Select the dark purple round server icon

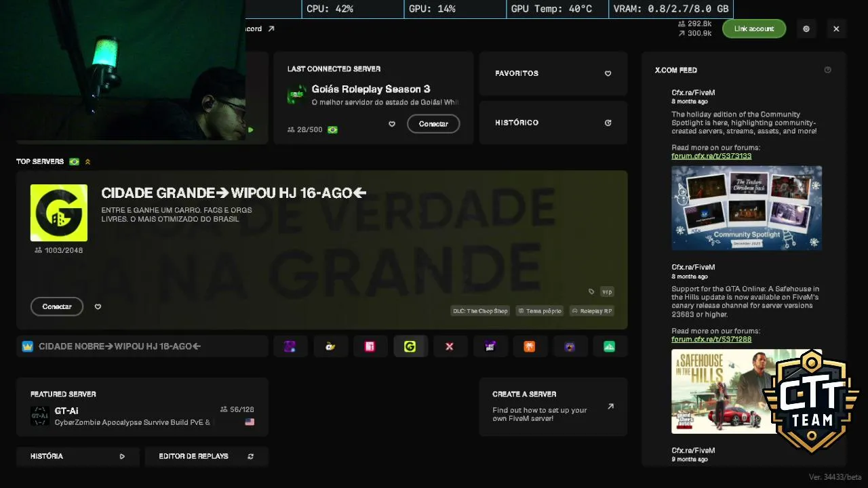point(570,346)
